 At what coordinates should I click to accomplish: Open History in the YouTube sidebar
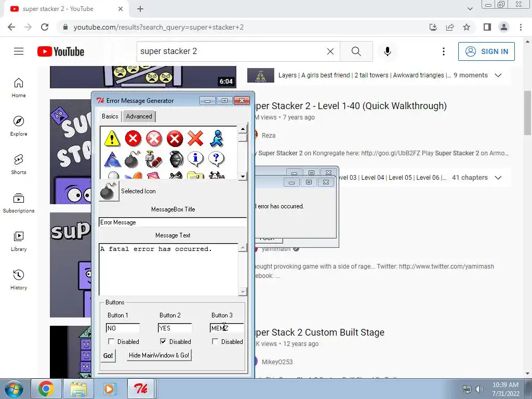19,280
